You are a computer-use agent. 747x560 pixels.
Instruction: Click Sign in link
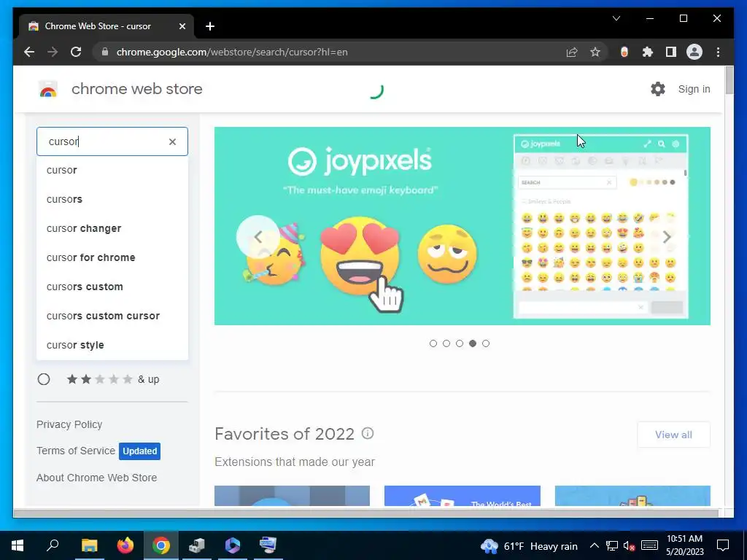coord(694,89)
